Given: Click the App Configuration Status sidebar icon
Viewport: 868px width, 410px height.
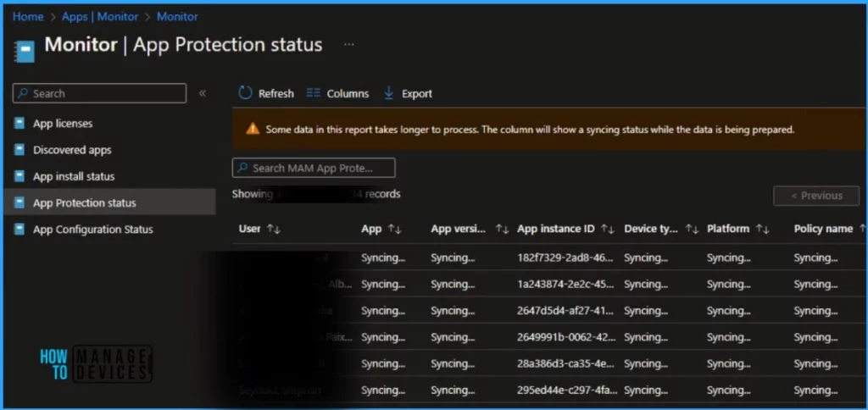Looking at the screenshot, I should (19, 229).
